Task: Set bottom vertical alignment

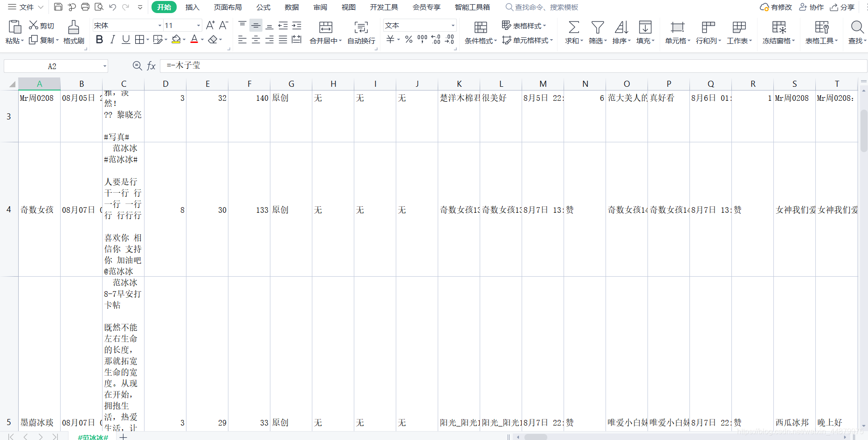Action: [x=269, y=25]
